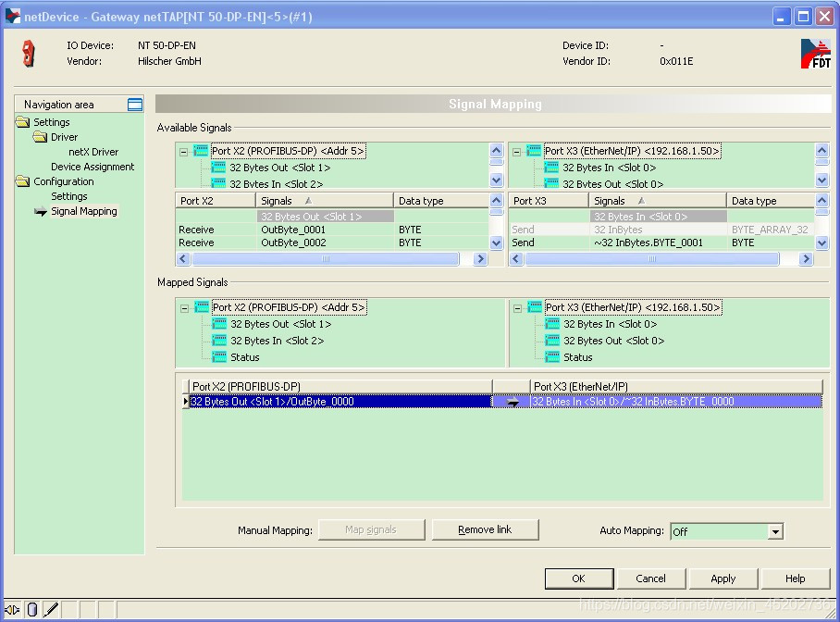Click icon of 32 Bytes Out Slot 1 in Available Signals
Image resolution: width=840 pixels, height=622 pixels.
pos(218,168)
